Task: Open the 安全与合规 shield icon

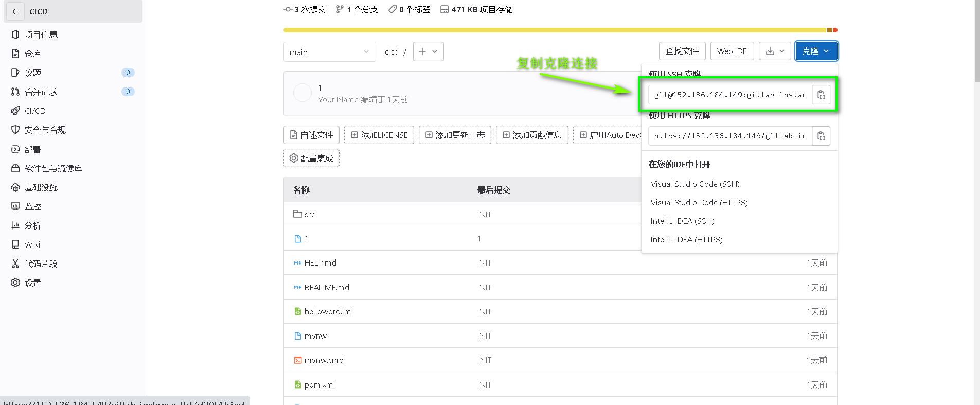Action: click(x=15, y=130)
